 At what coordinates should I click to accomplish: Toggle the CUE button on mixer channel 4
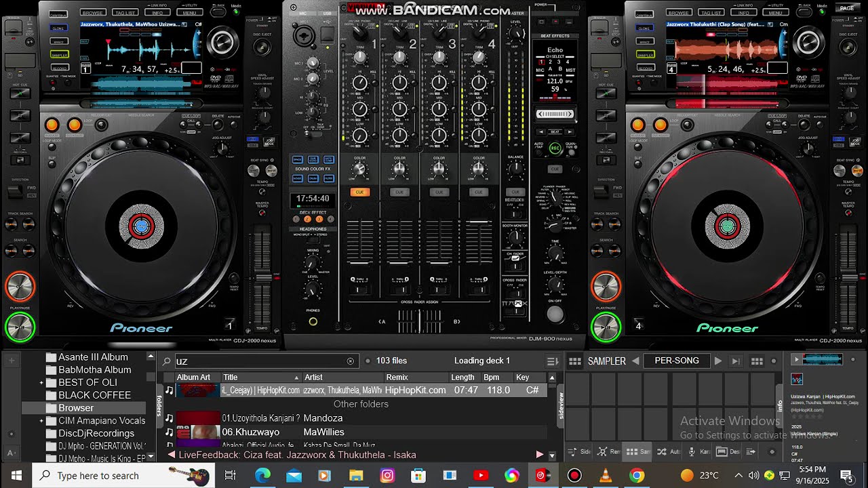click(479, 192)
